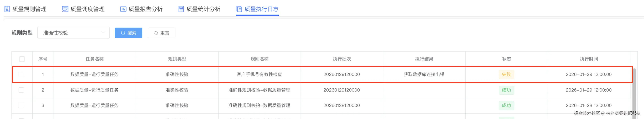
Task: Click the refresh icon inside 重置 button
Action: click(156, 33)
